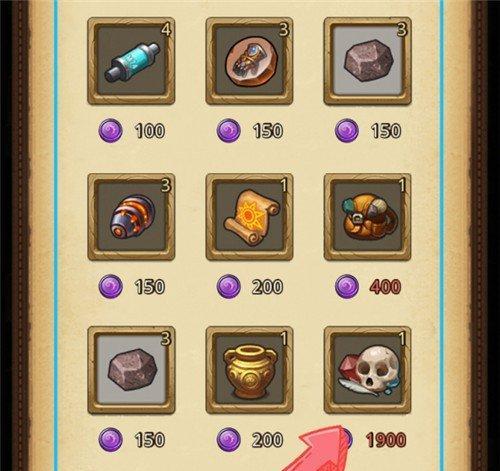Tap purple coin next to red 400
The image size is (500, 471).
tap(347, 286)
